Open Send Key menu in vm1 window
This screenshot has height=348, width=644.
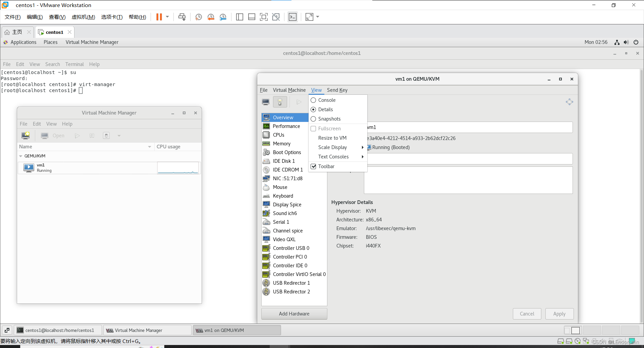(x=337, y=90)
